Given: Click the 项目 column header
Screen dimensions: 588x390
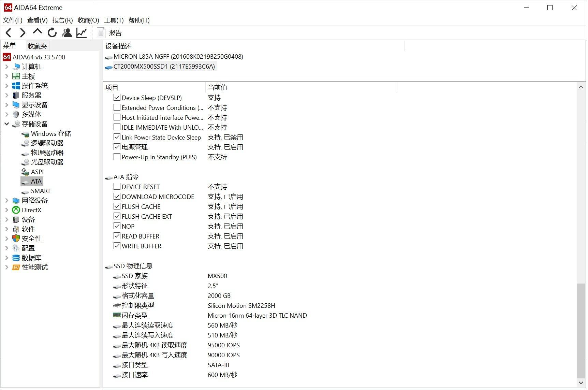Looking at the screenshot, I should click(155, 87).
